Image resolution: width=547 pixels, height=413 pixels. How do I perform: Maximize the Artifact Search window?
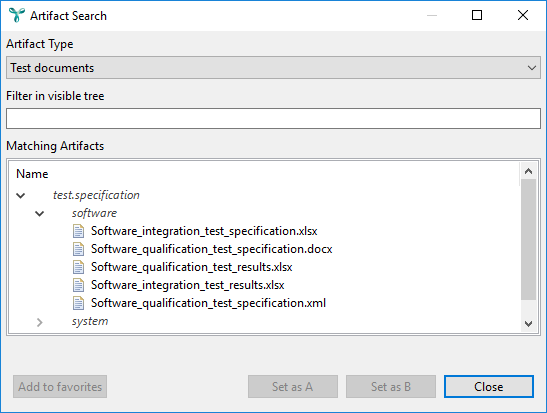tap(477, 15)
